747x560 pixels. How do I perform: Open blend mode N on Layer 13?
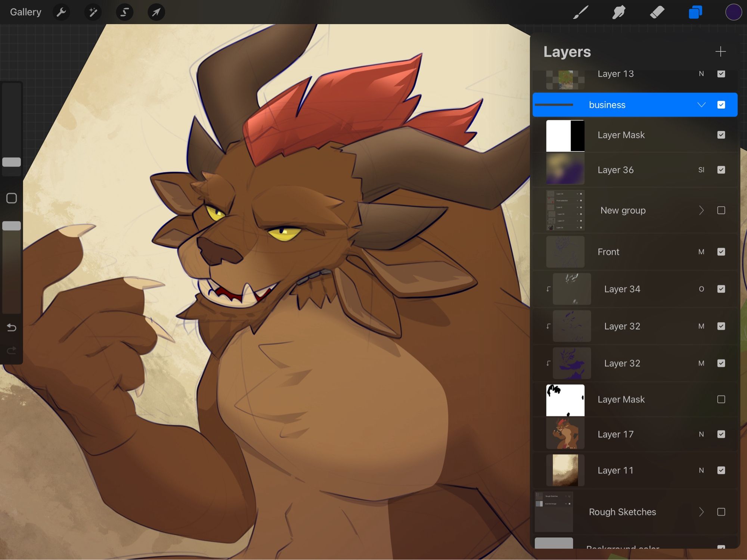coord(701,74)
